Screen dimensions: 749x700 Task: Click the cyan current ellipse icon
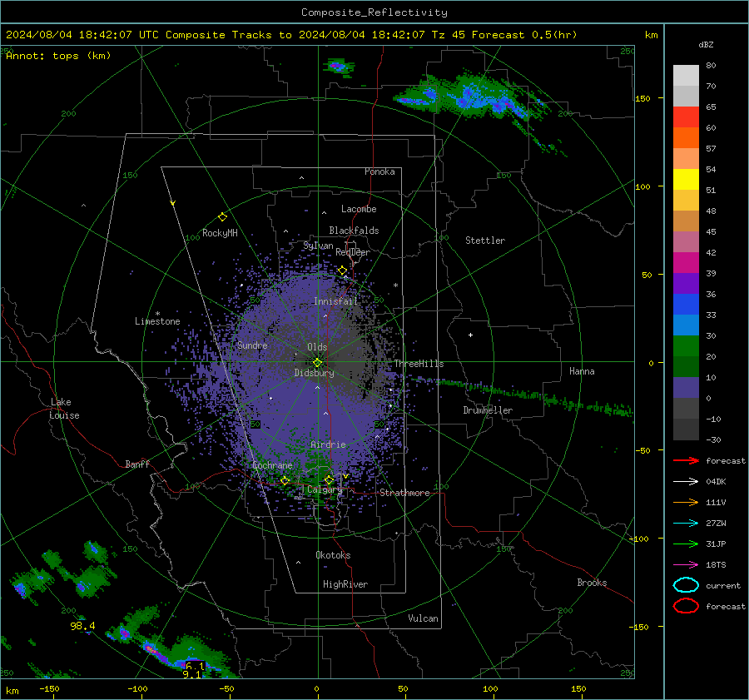pos(686,585)
